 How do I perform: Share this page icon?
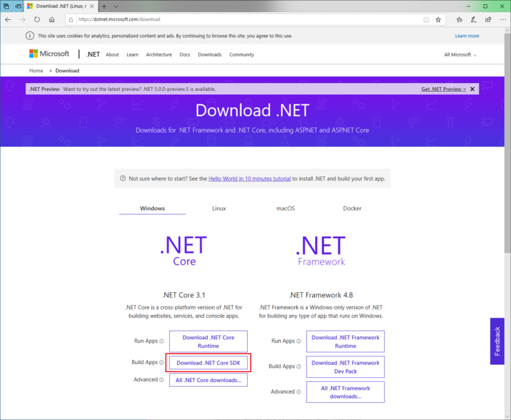488,19
